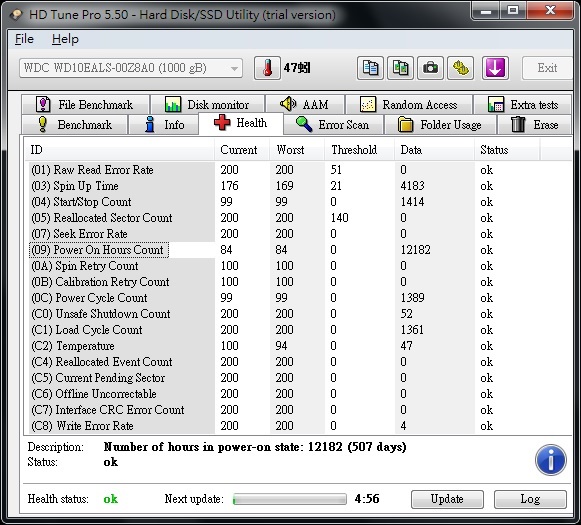This screenshot has width=581, height=525.
Task: Select the Health tab
Action: click(x=241, y=123)
